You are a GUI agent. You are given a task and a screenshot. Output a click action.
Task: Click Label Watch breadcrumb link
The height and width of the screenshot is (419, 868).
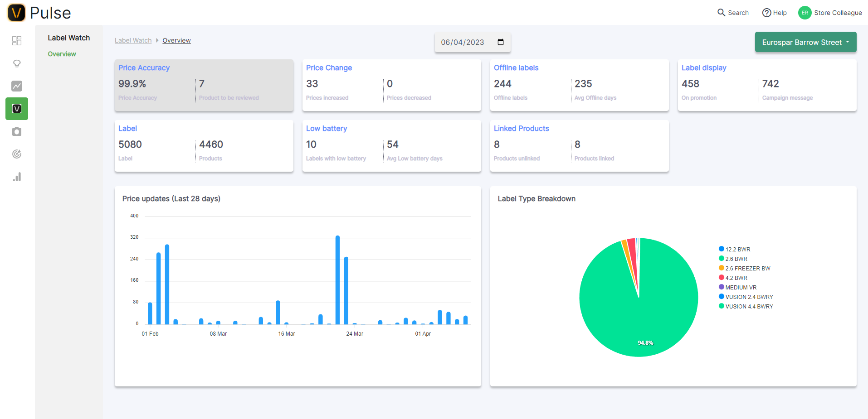click(x=133, y=40)
